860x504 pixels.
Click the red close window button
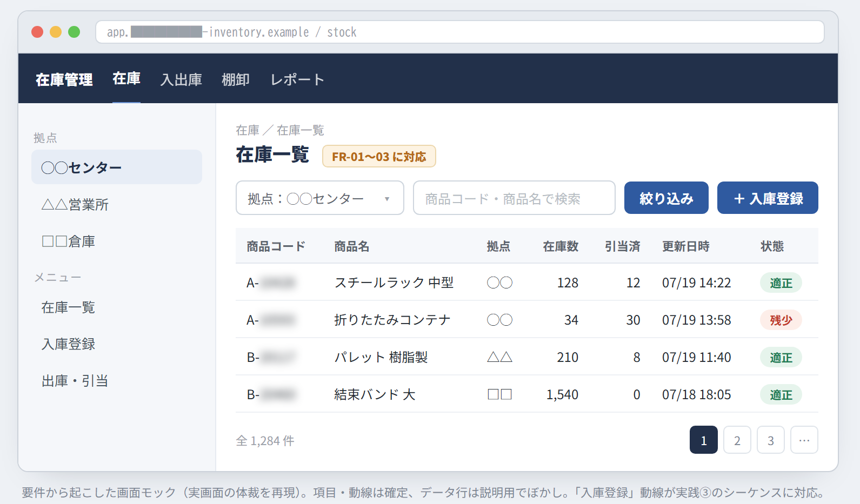click(x=37, y=32)
